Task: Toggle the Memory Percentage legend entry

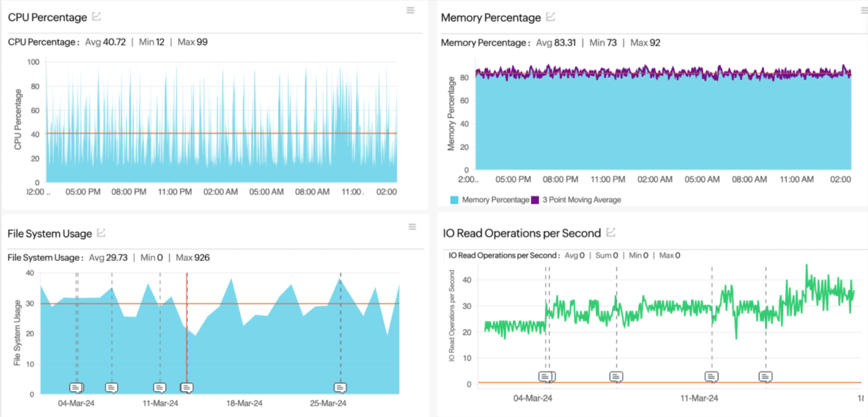Action: [x=489, y=200]
